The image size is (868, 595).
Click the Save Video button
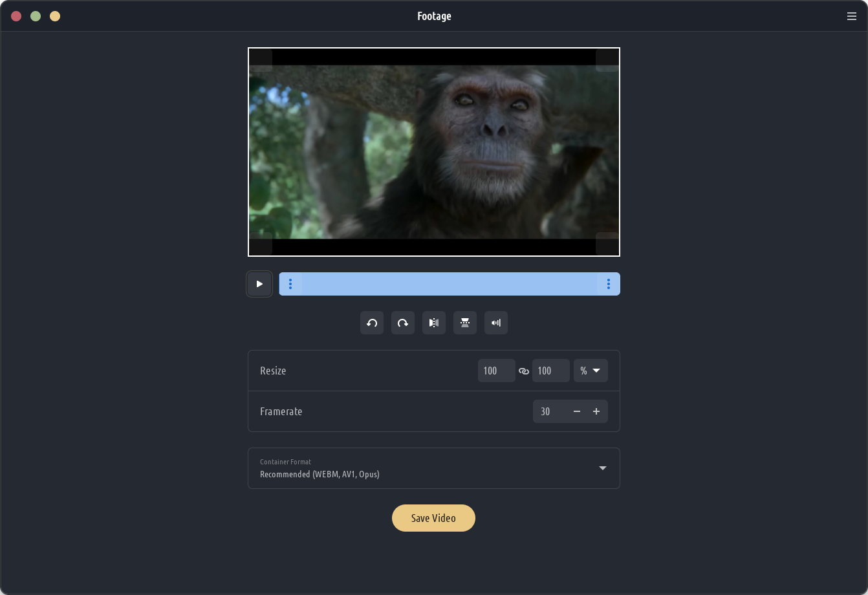tap(433, 518)
